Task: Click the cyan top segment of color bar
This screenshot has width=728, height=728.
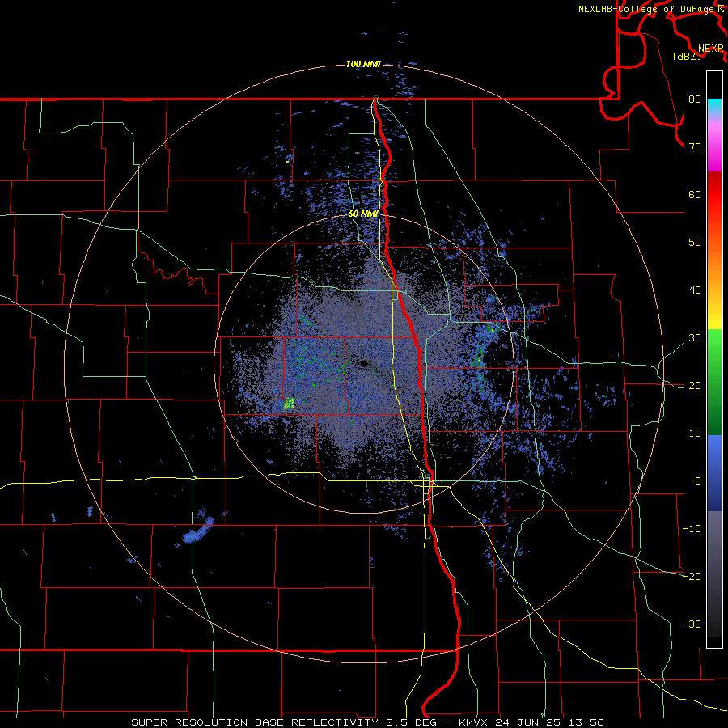Action: coord(714,105)
